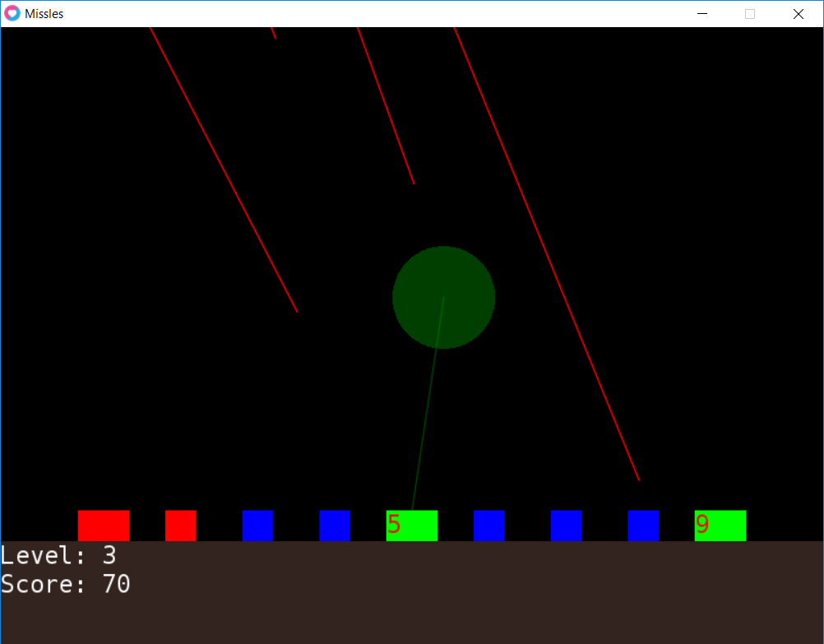Select the green missile base labeled 9
Viewport: 824px width, 644px height.
coord(720,526)
